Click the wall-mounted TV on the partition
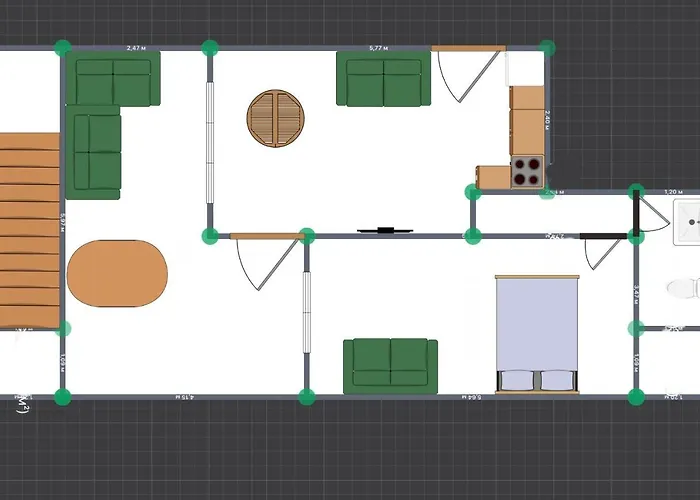700x500 pixels. 384,231
